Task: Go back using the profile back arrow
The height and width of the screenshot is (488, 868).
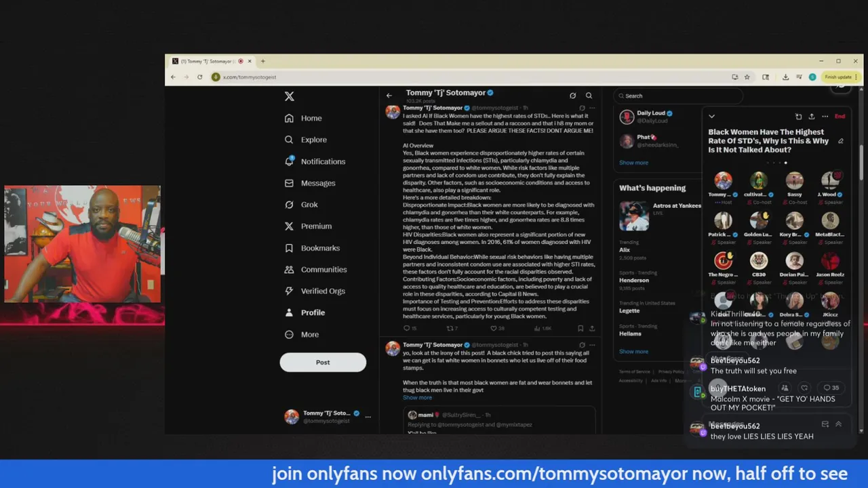Action: pyautogui.click(x=389, y=96)
